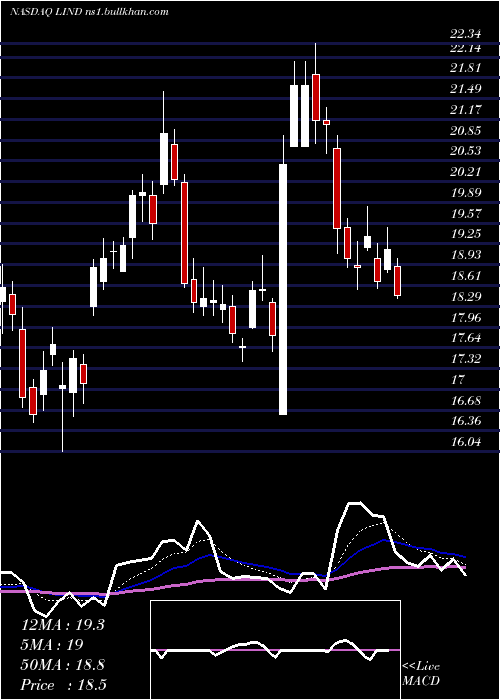The image size is (500, 700).
Task: Click the 50MA : 18.8 readout
Action: pos(62,665)
